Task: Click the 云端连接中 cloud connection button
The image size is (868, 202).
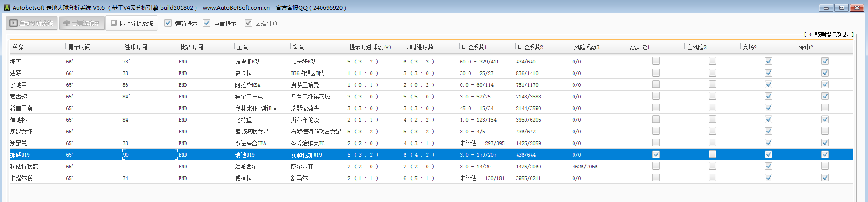Action: [x=82, y=23]
